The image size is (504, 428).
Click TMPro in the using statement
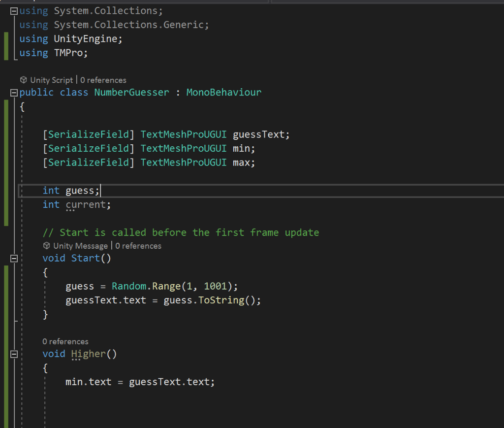[x=69, y=53]
